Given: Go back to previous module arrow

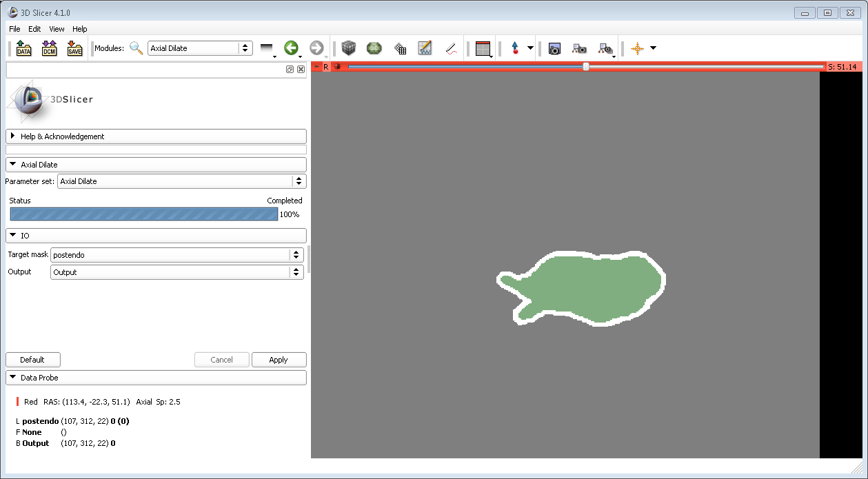Looking at the screenshot, I should tap(291, 48).
